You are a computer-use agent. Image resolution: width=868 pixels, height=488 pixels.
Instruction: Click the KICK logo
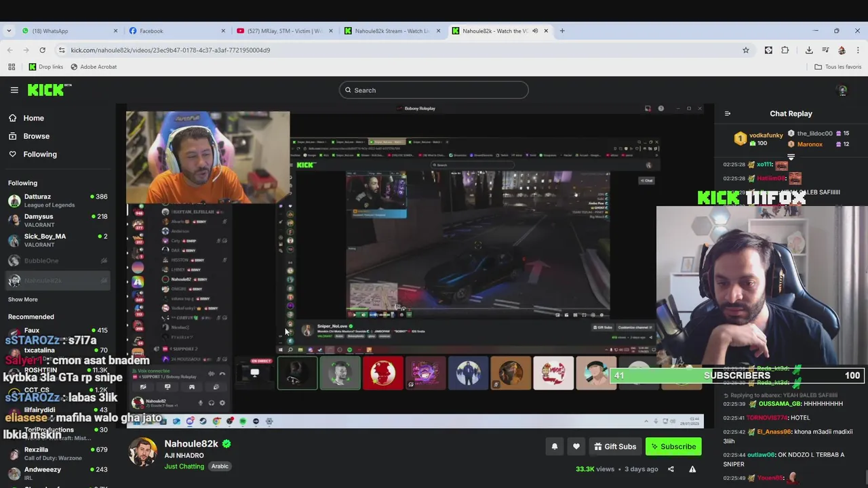pos(50,89)
